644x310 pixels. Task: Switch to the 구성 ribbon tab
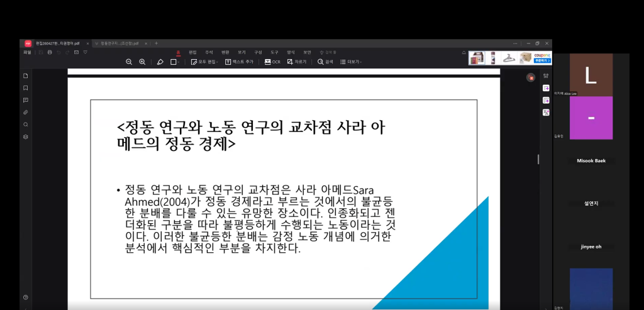[258, 53]
